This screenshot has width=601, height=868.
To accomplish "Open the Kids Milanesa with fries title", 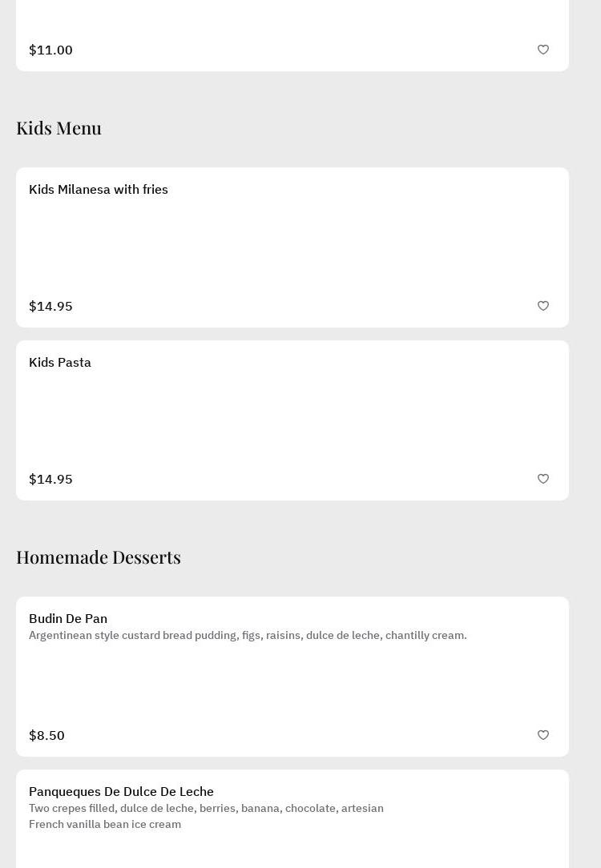I will 99,190.
